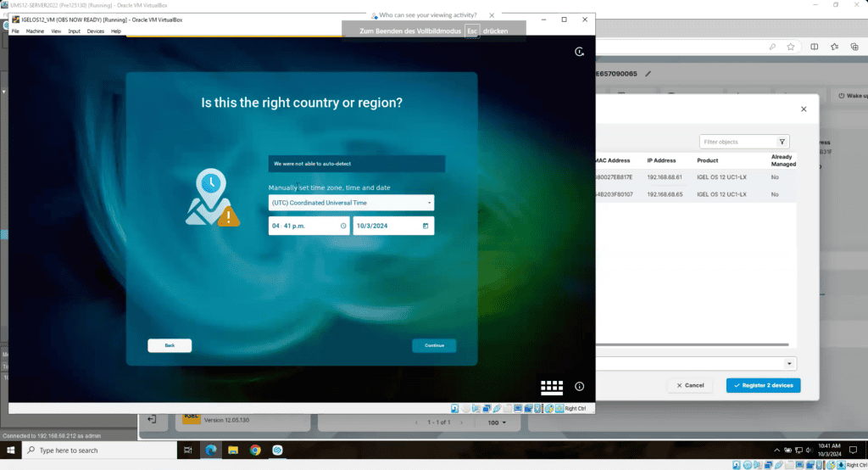Image resolution: width=868 pixels, height=470 pixels.
Task: Open the Machine menu in IGELOS12_VM window
Action: click(35, 31)
